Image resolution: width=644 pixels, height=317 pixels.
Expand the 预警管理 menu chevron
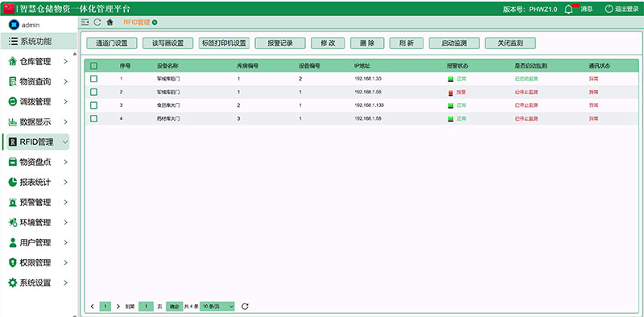tap(66, 203)
